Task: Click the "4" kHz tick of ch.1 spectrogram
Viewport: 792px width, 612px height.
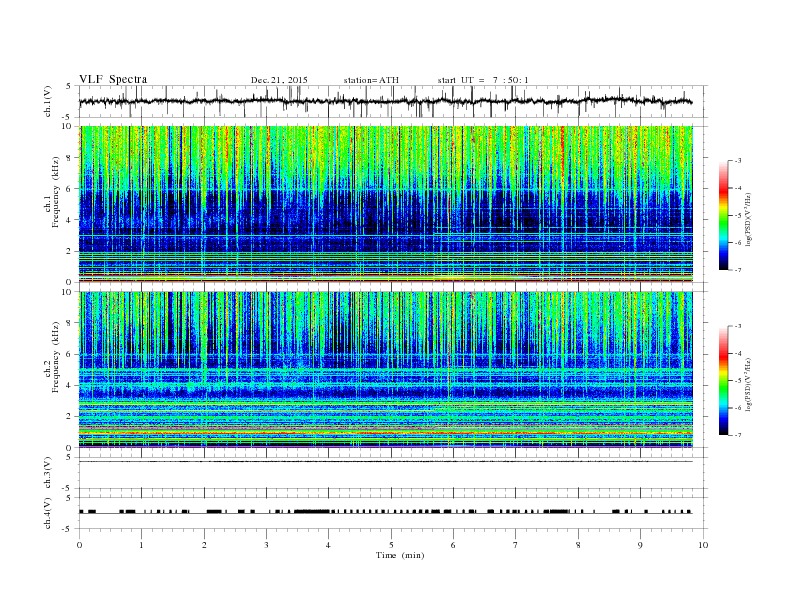Action: 70,220
